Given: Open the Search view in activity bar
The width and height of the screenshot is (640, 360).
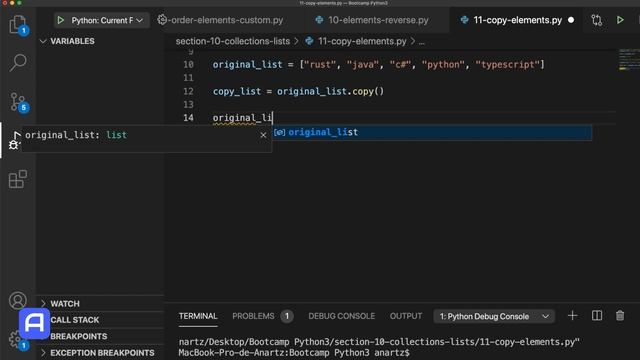Looking at the screenshot, I should tap(18, 62).
